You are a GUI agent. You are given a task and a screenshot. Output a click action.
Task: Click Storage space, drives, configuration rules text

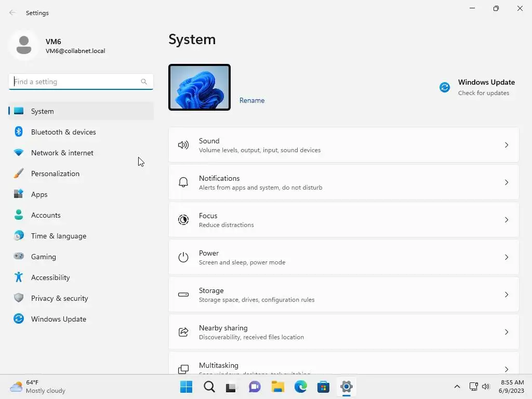point(257,300)
